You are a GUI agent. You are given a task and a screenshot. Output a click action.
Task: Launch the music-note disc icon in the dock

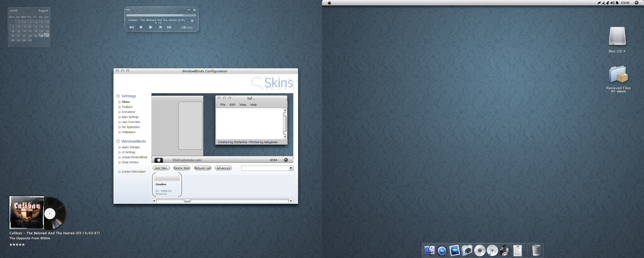pyautogui.click(x=492, y=250)
